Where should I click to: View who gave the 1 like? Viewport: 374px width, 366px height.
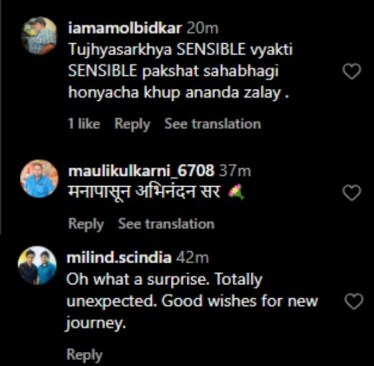tap(84, 124)
